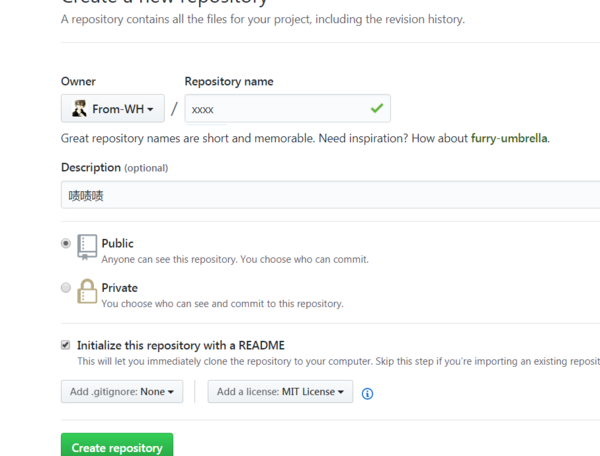Click the Public option label

(117, 243)
